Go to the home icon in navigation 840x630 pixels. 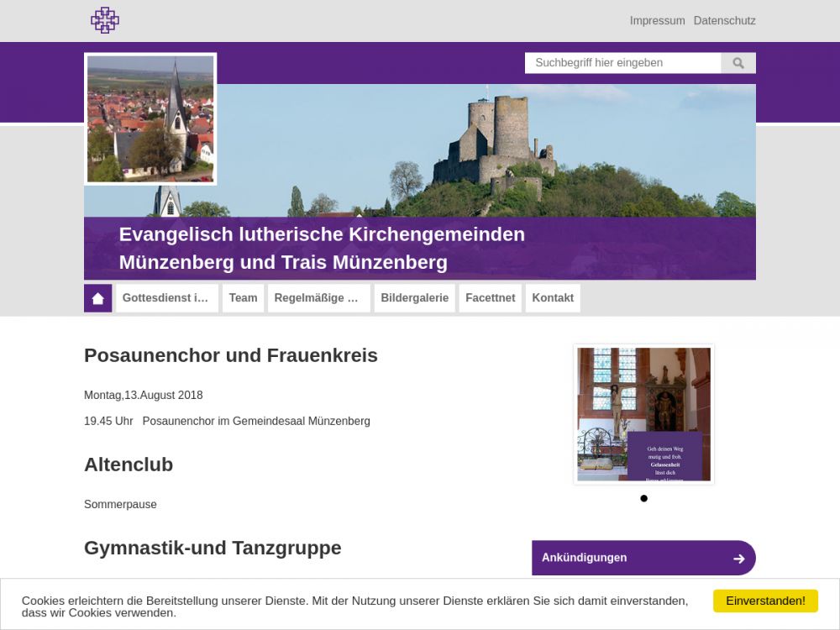point(98,298)
